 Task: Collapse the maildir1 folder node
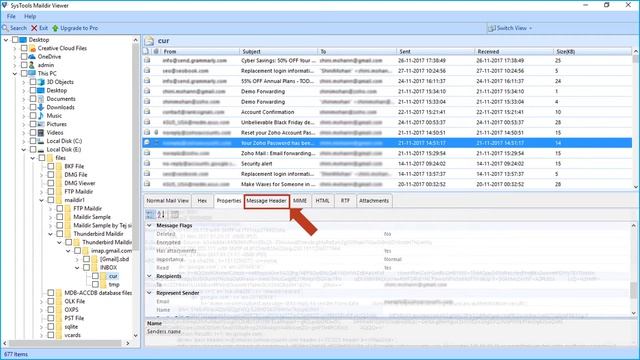tap(42, 200)
